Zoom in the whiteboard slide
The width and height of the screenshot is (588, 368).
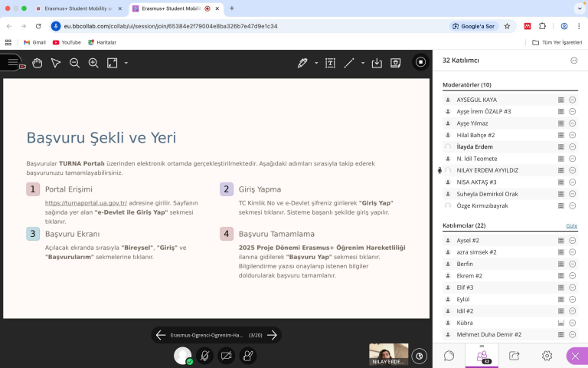(93, 62)
